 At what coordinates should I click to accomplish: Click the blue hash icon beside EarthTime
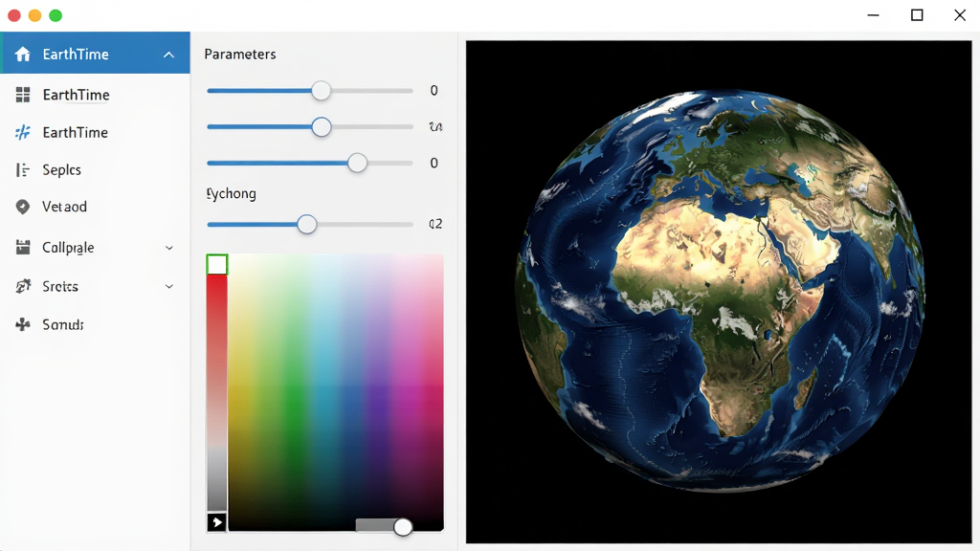23,132
